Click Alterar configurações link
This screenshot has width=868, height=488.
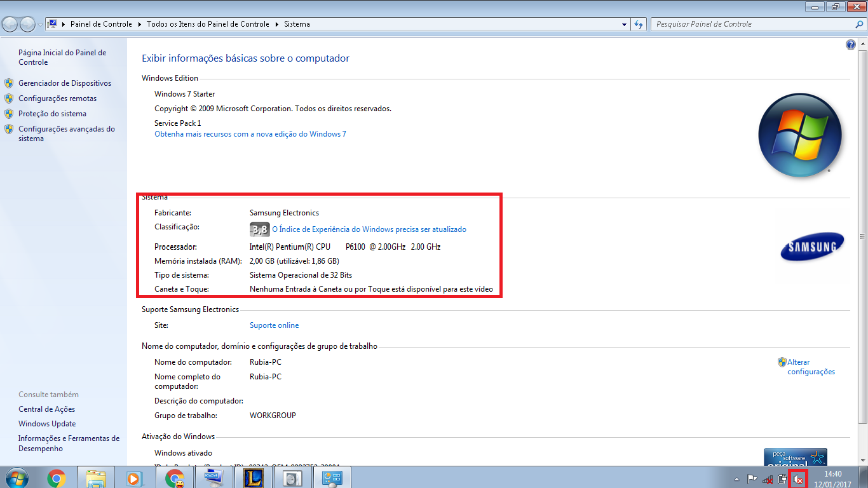[811, 367]
